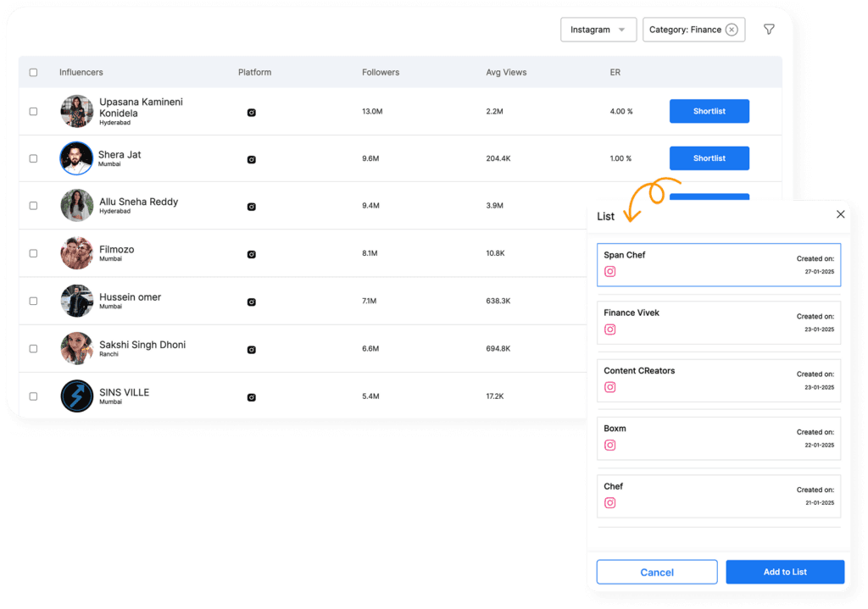Viewport: 868px width, 609px height.
Task: Click the Instagram icon on the Chef list entry
Action: [610, 502]
